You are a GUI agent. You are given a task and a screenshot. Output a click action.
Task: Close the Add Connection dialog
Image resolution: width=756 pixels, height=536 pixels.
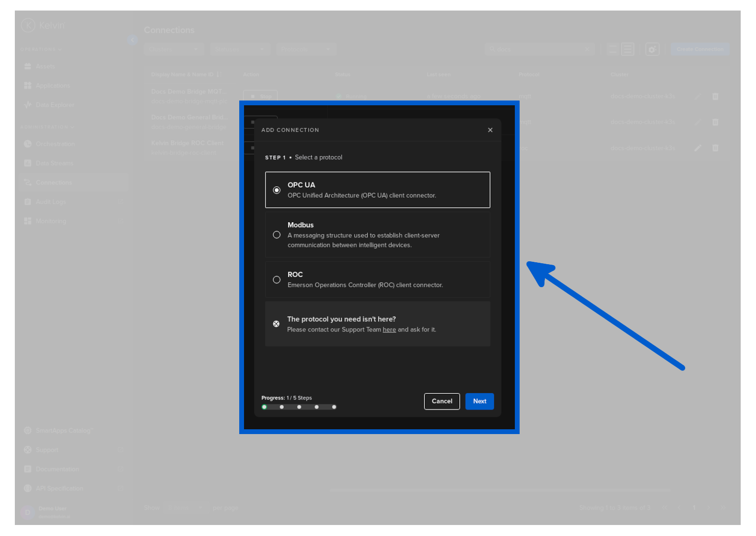(x=490, y=130)
